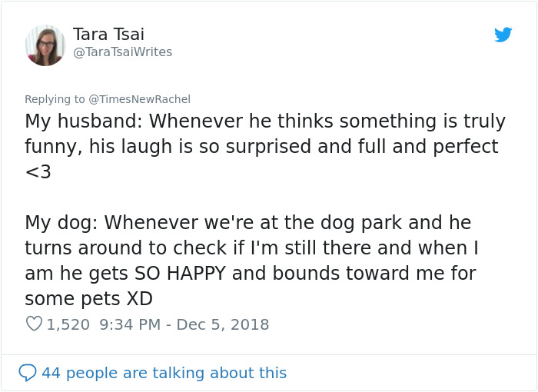Open '44 people are talking about this'
The height and width of the screenshot is (392, 538).
pyautogui.click(x=164, y=373)
